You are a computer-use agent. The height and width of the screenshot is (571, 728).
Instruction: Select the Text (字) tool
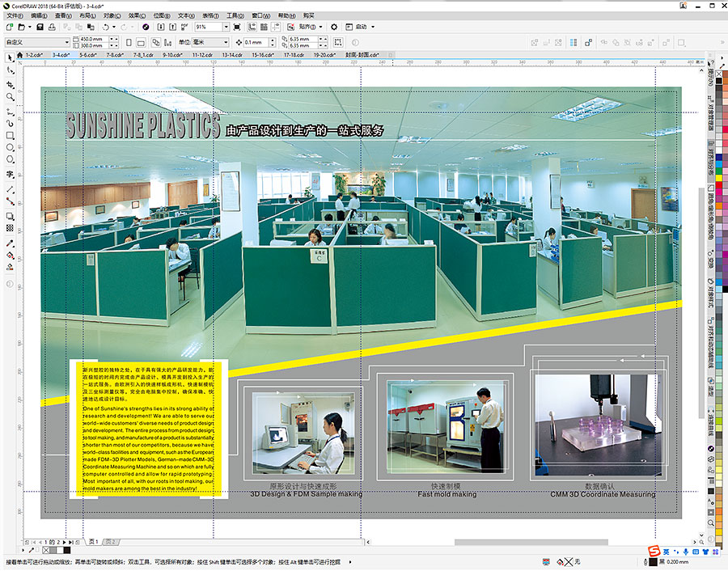coord(10,174)
